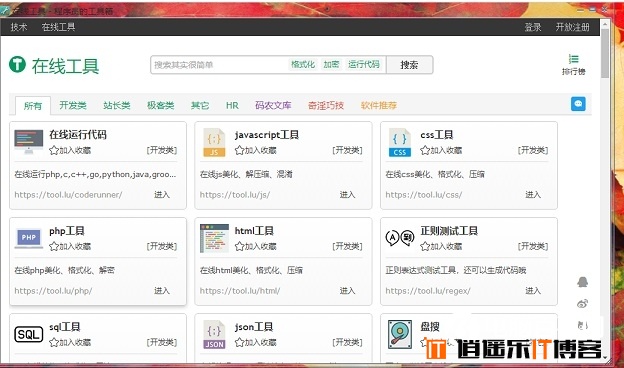The height and width of the screenshot is (368, 624).
Task: Click the 运行代码 search suggestion tag
Action: point(364,64)
